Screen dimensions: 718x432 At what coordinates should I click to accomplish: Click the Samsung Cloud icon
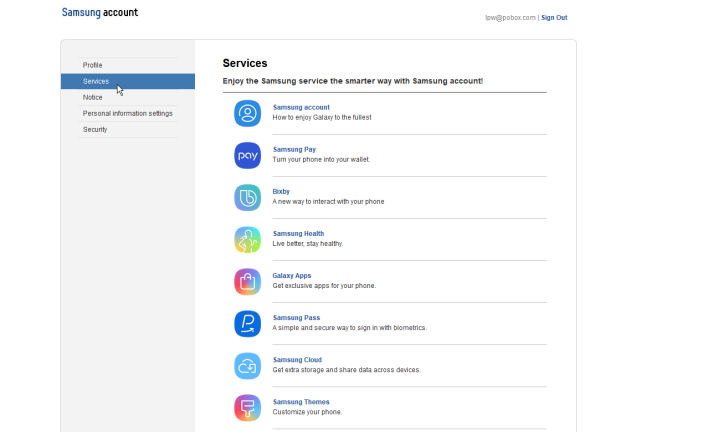tap(247, 366)
